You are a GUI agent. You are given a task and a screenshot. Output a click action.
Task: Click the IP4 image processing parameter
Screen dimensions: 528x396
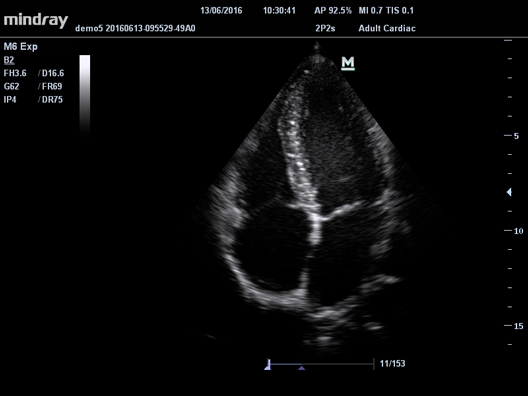click(10, 100)
